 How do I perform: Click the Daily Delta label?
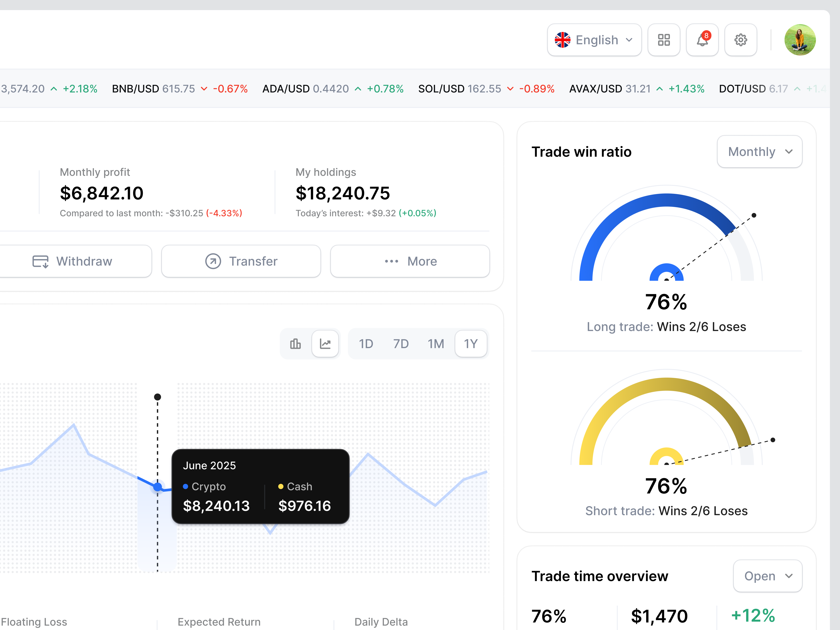381,622
